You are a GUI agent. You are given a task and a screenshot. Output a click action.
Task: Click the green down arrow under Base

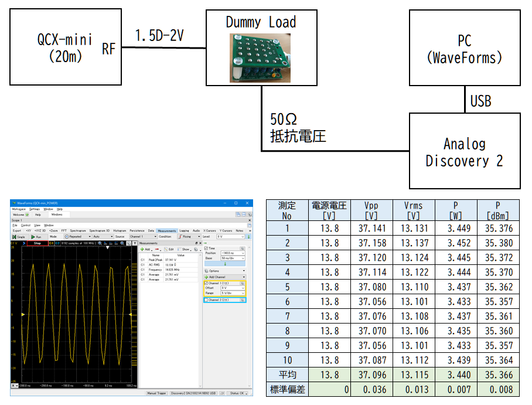(225, 264)
